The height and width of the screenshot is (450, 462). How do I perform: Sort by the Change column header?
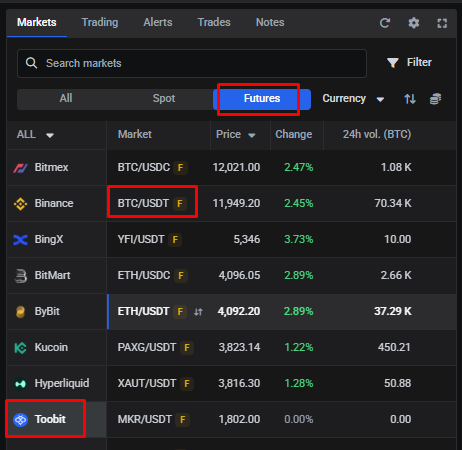[294, 134]
